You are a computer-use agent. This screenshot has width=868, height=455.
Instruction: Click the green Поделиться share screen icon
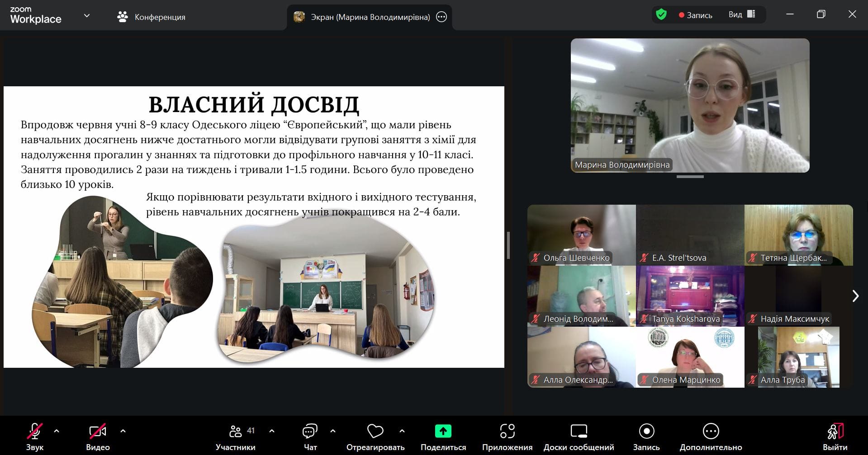coord(443,432)
